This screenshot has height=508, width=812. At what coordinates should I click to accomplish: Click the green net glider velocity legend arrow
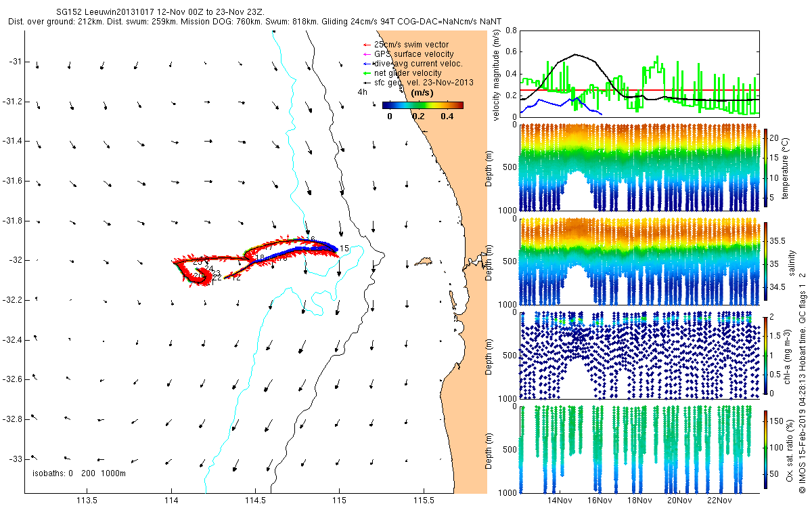(x=366, y=73)
